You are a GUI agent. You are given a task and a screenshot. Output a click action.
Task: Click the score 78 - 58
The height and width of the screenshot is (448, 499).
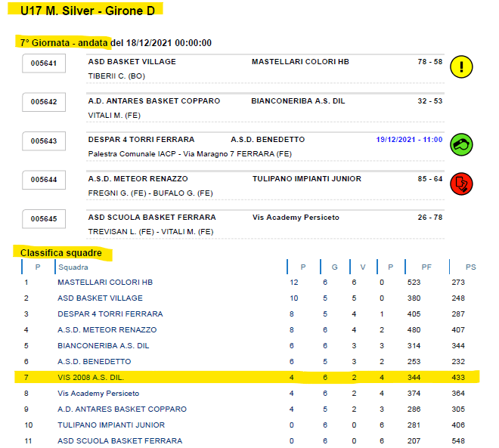pyautogui.click(x=430, y=62)
